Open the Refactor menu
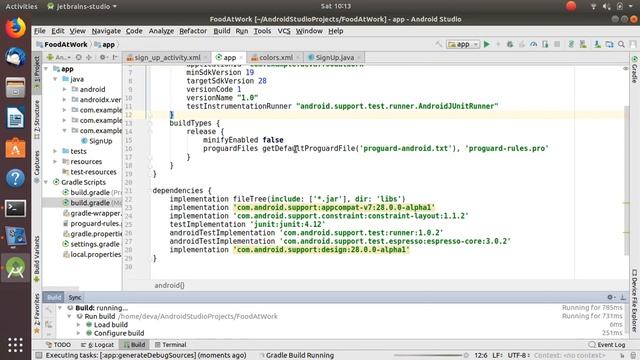 click(193, 31)
